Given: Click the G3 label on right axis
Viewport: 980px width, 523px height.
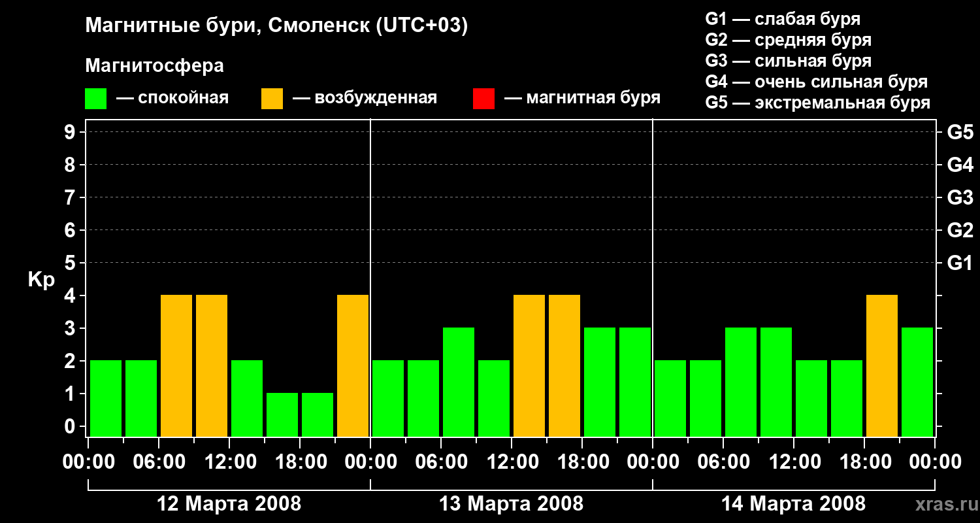Looking at the screenshot, I should click(x=960, y=197).
